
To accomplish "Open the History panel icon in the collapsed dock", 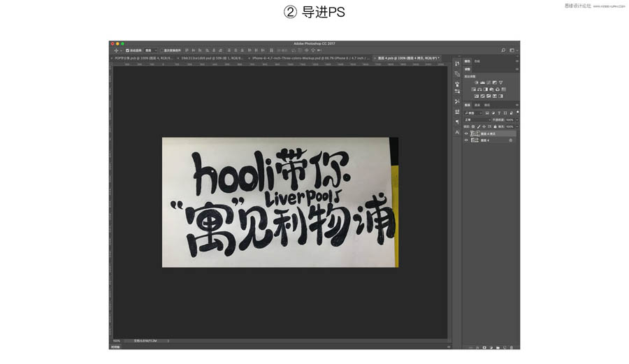I will pyautogui.click(x=457, y=64).
